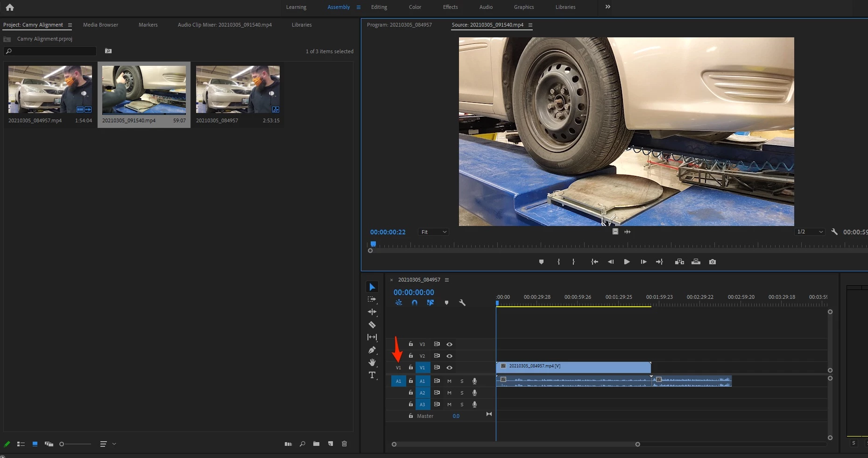868x458 pixels.
Task: Open the 1/2 playback resolution dropdown
Action: tap(809, 232)
